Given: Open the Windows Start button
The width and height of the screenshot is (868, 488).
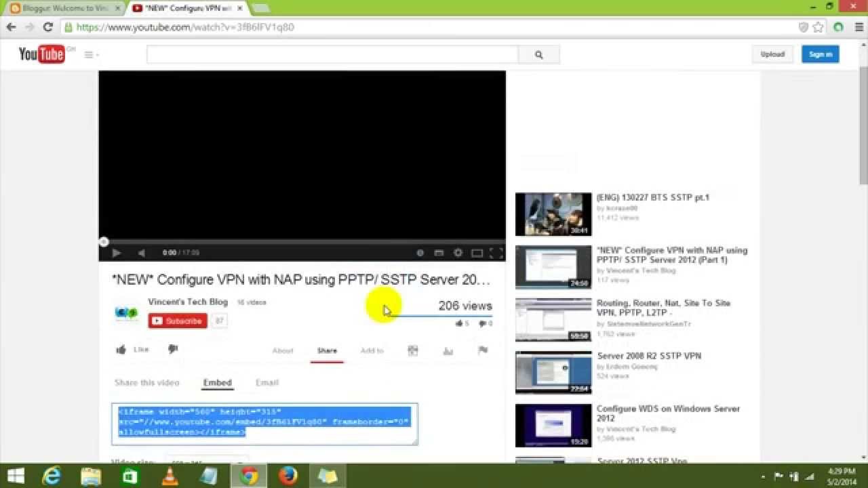Looking at the screenshot, I should tap(16, 476).
